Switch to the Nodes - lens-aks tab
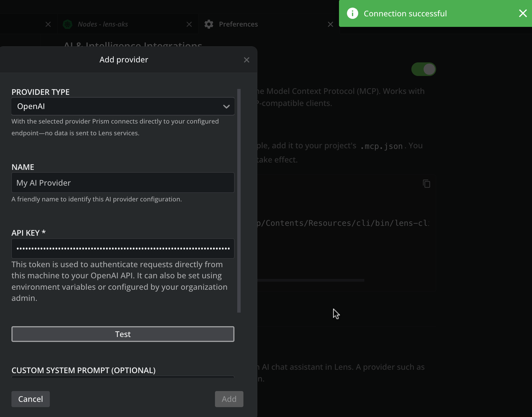Image resolution: width=532 pixels, height=417 pixels. 103,24
